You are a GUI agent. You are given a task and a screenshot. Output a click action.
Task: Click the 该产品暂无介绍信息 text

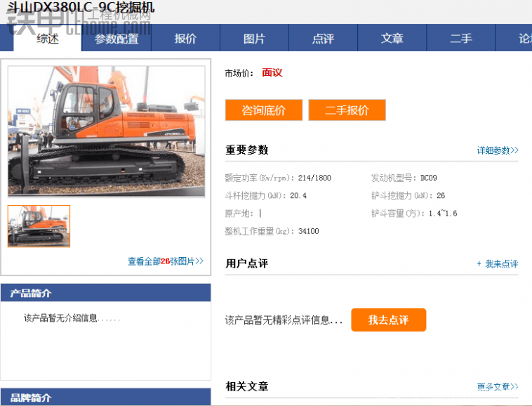pos(72,318)
